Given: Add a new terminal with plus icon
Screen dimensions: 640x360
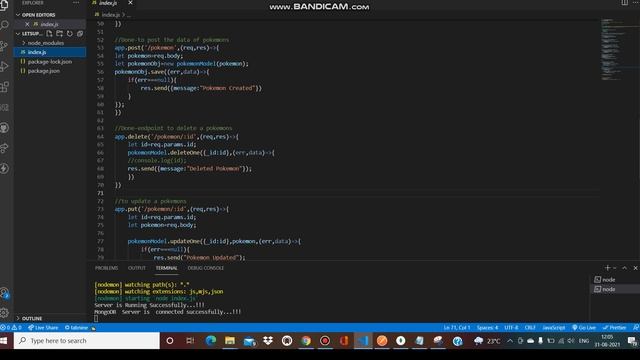Looking at the screenshot, I should 607,268.
